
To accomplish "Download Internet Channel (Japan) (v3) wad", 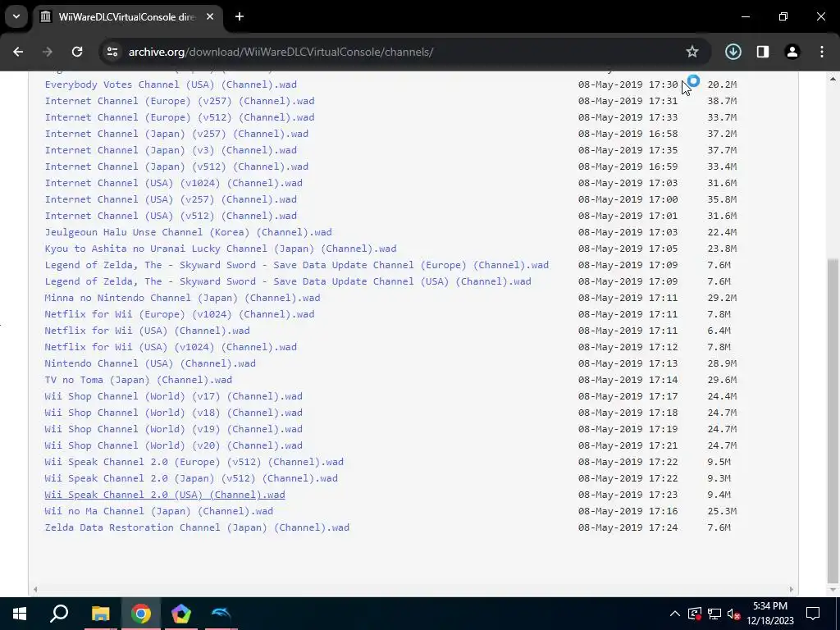I will pyautogui.click(x=171, y=150).
